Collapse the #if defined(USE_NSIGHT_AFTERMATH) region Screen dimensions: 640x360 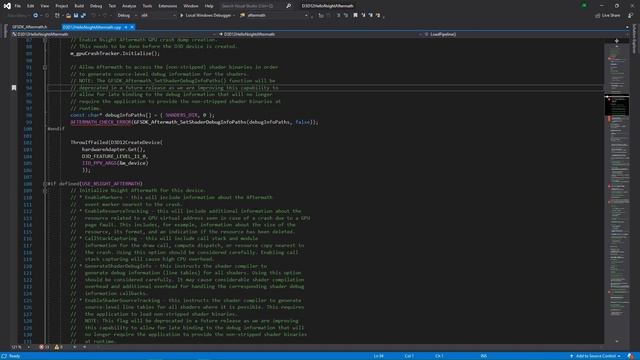(45, 184)
